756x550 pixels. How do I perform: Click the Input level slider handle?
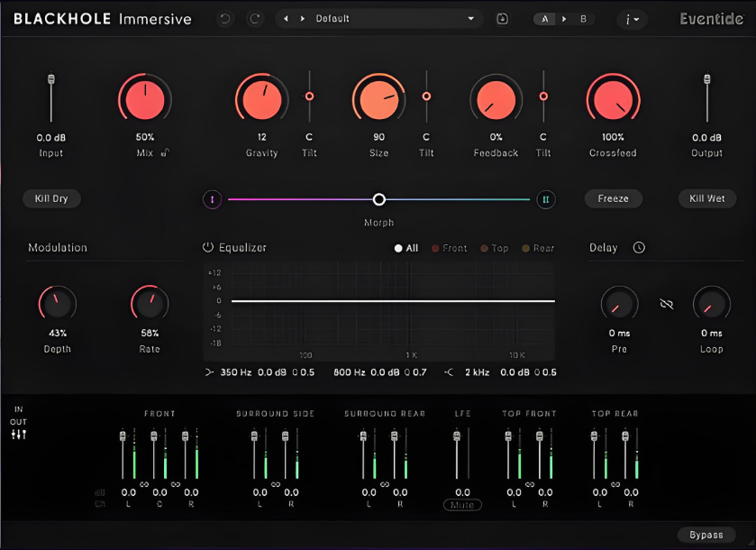tap(51, 78)
